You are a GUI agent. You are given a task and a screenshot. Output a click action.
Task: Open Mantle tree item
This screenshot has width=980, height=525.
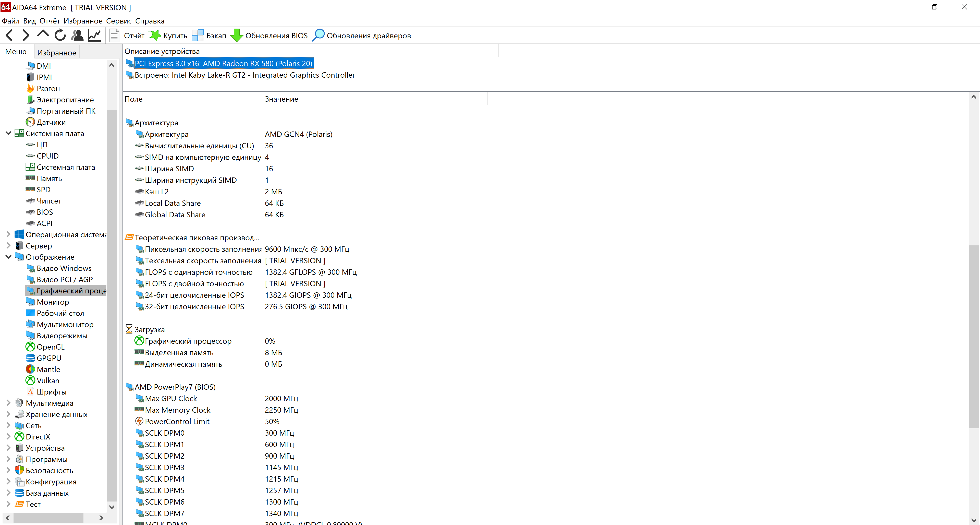coord(43,369)
